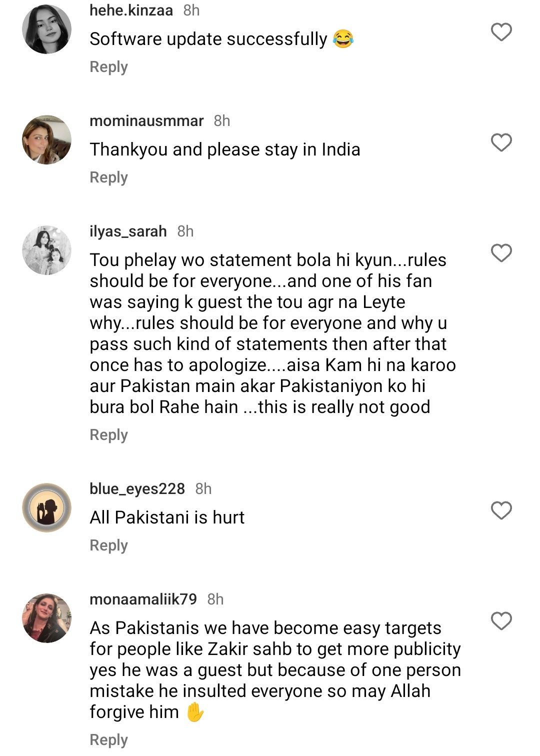Go to blue_eyes228 username link
540x756 pixels.
(x=137, y=488)
